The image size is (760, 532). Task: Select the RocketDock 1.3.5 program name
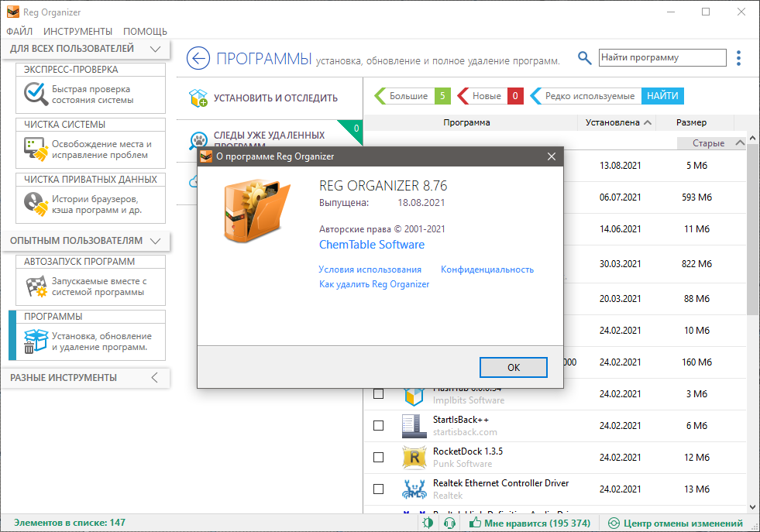click(x=468, y=451)
